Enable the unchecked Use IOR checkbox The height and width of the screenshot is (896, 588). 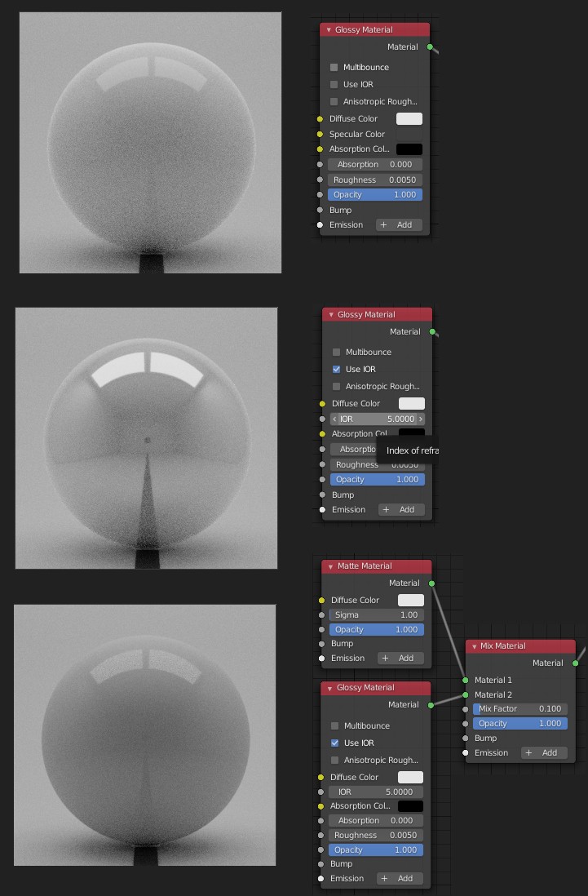pos(334,84)
